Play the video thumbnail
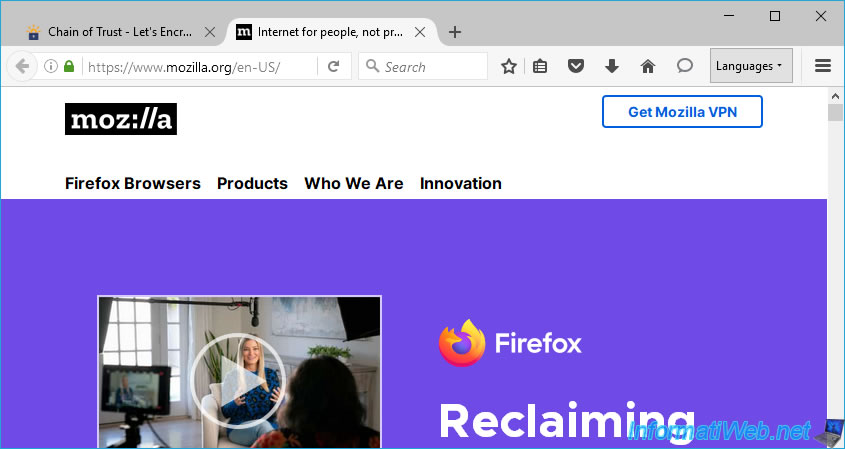 [239, 372]
